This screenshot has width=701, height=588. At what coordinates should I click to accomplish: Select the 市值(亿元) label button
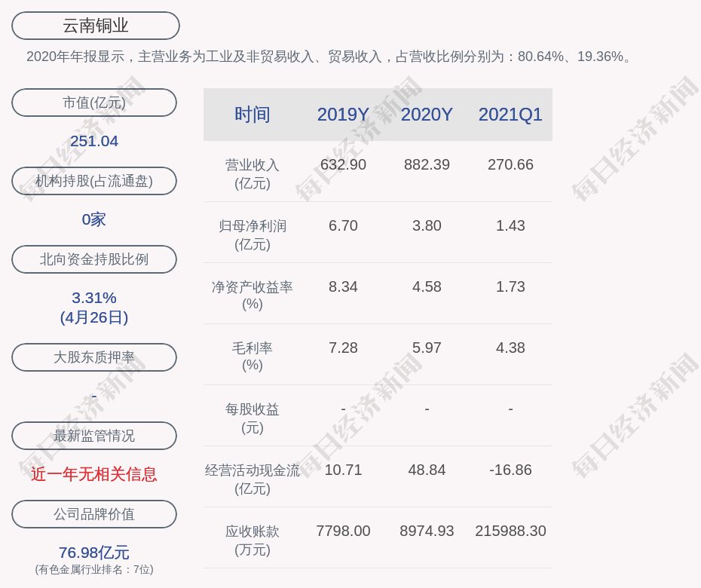94,103
